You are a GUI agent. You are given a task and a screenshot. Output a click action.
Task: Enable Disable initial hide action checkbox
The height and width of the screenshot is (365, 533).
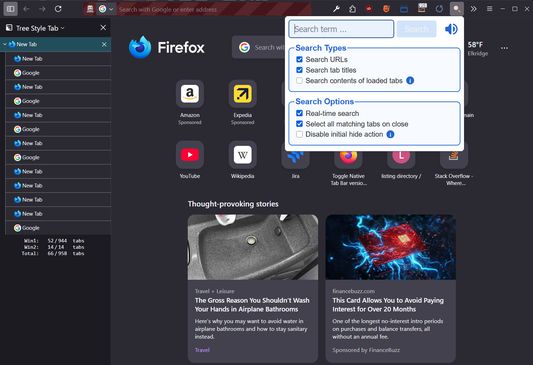point(299,134)
